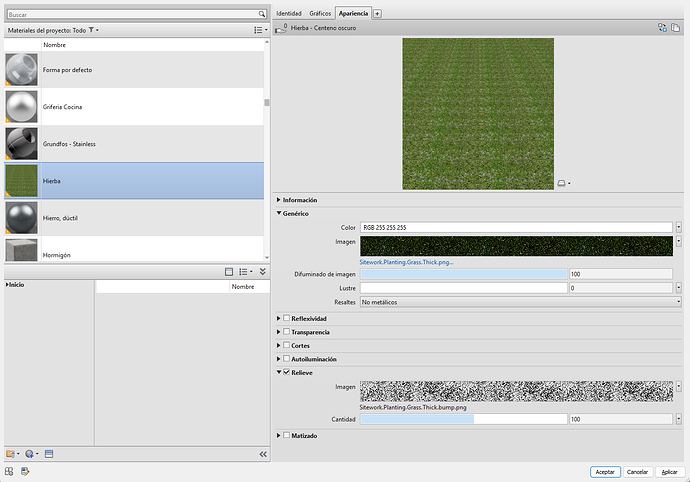Select the Hormigón material row

coord(134,250)
